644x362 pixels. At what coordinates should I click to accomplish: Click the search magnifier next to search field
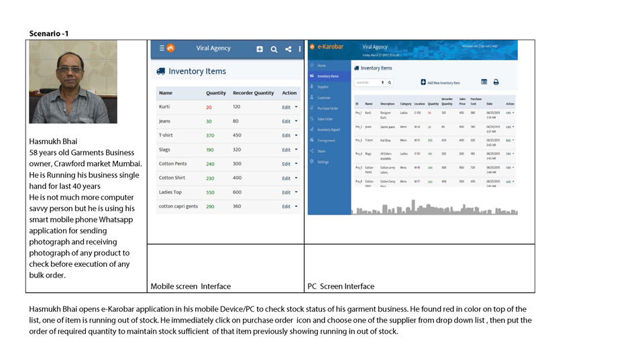[389, 82]
